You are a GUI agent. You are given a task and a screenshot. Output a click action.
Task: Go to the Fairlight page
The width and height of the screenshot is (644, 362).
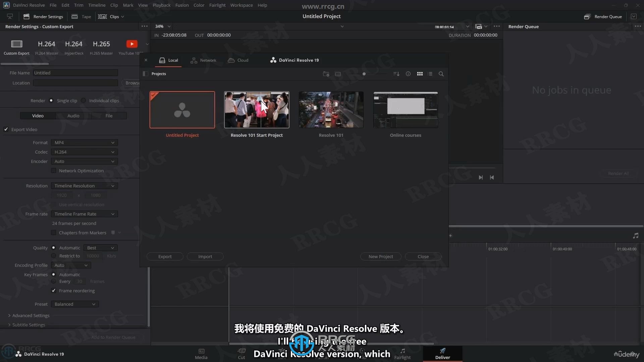tap(402, 354)
